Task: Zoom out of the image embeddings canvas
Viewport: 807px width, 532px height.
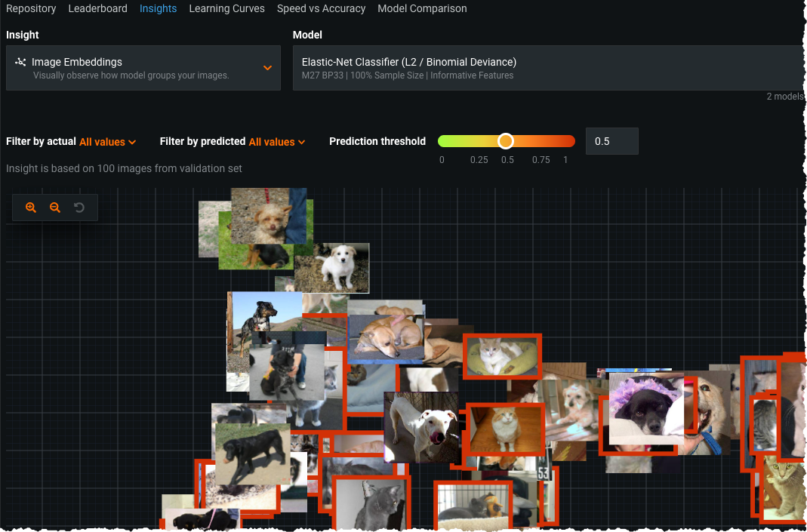Action: click(x=55, y=208)
